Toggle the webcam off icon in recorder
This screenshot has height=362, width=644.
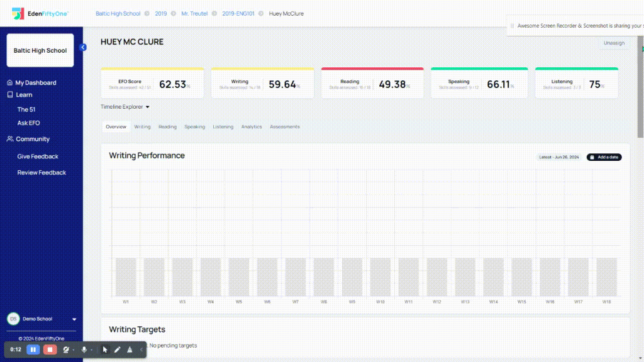tap(66, 349)
